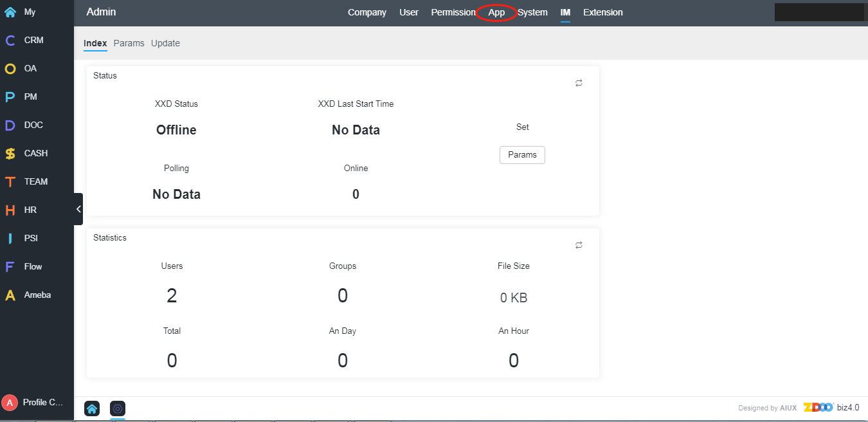Open the System menu
The width and height of the screenshot is (868, 422).
532,12
